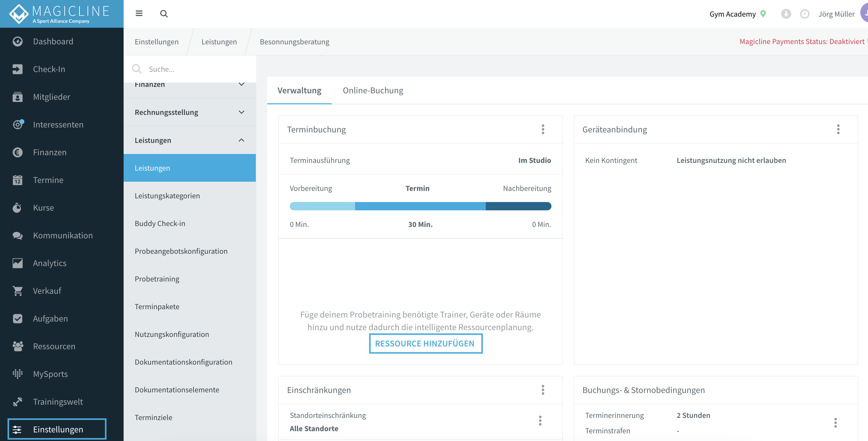The height and width of the screenshot is (441, 868).
Task: Select Leistungen in the settings submenu
Action: click(x=190, y=168)
